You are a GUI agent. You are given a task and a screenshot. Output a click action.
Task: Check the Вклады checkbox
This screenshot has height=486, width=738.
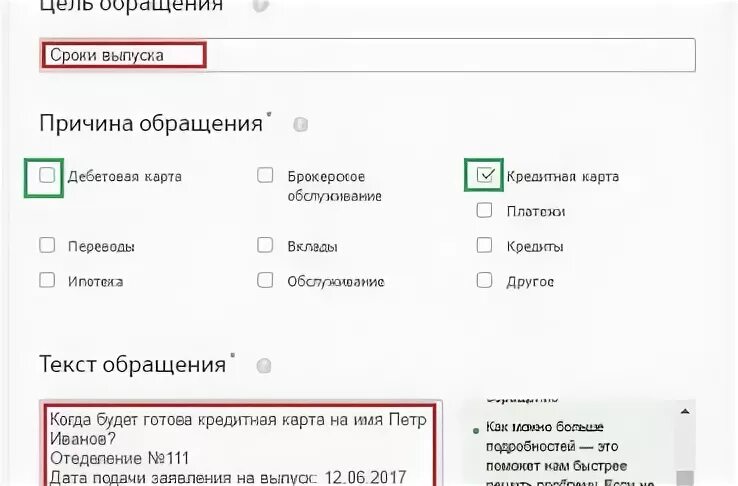pos(265,245)
